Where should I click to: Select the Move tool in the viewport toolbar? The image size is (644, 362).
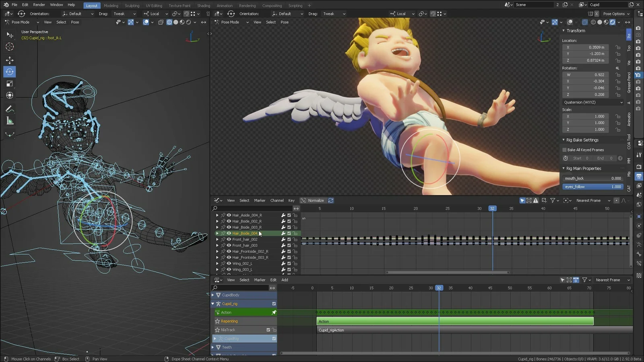[x=10, y=60]
